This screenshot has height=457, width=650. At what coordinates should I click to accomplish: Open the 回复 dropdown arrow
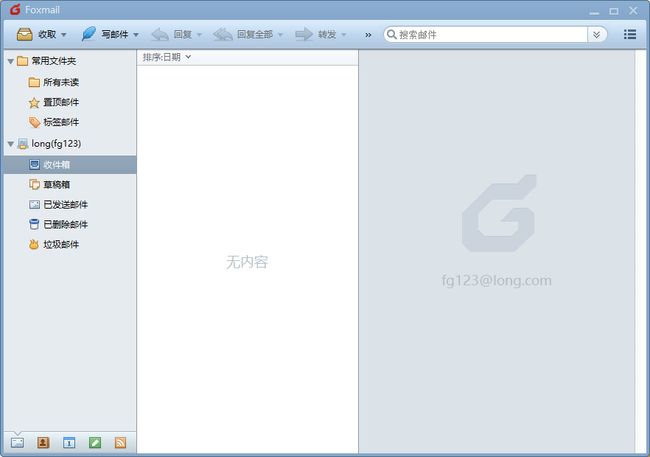click(199, 35)
